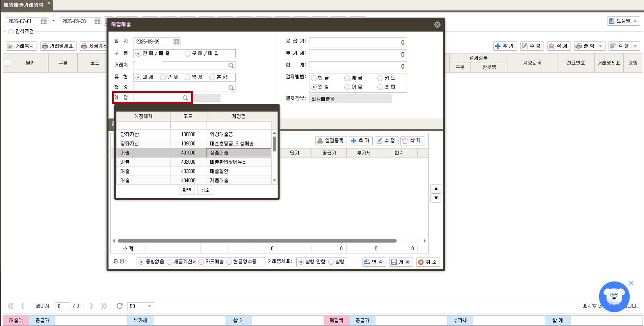Click 엑셀 export button
The image size is (644, 326).
620,46
